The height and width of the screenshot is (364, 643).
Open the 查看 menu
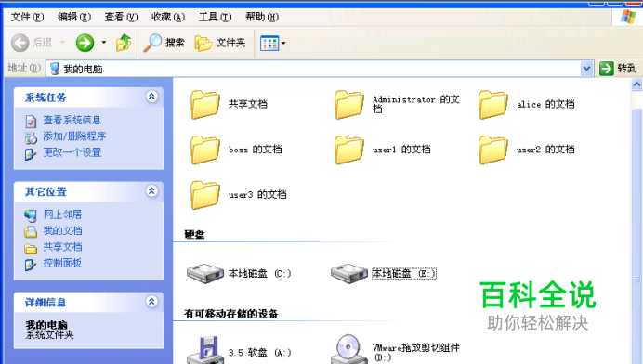click(121, 17)
